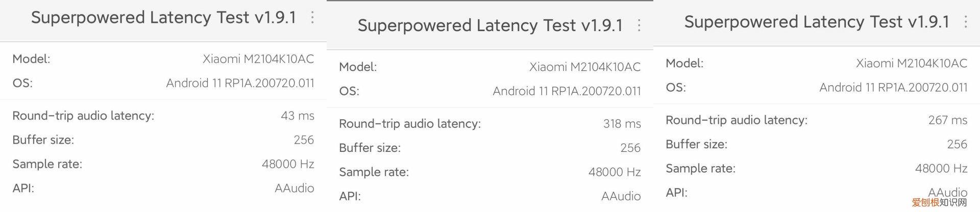980x212 pixels.
Task: Click Xiaomi M2104K10AC in the rightmost screenshot
Action: pos(912,63)
